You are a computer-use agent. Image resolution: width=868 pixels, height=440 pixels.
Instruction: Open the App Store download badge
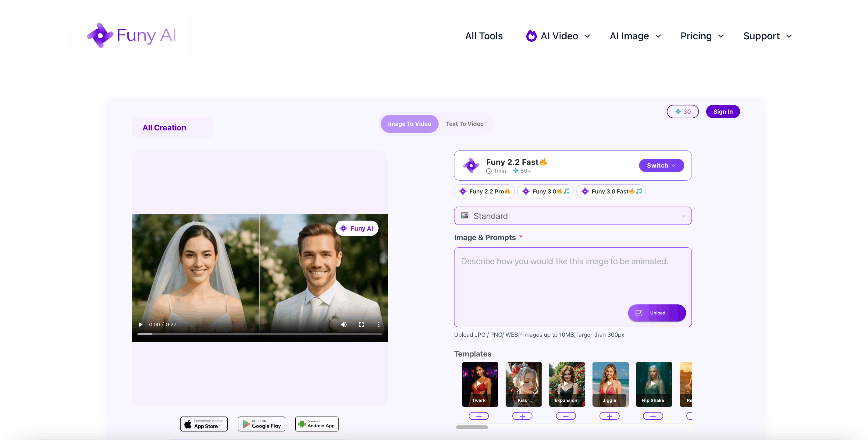pos(204,424)
